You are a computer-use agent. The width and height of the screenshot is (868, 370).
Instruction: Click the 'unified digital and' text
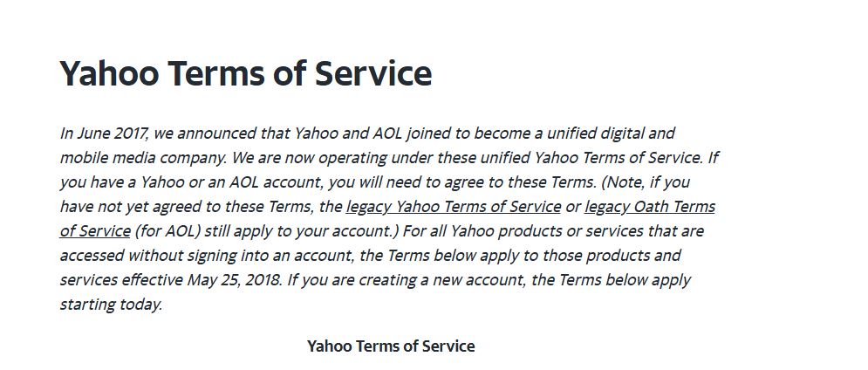[x=612, y=134]
